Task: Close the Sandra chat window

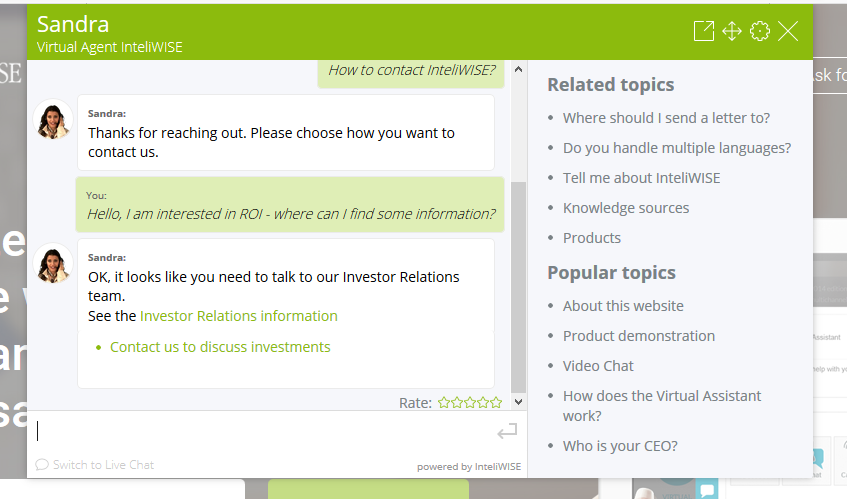Action: [788, 31]
